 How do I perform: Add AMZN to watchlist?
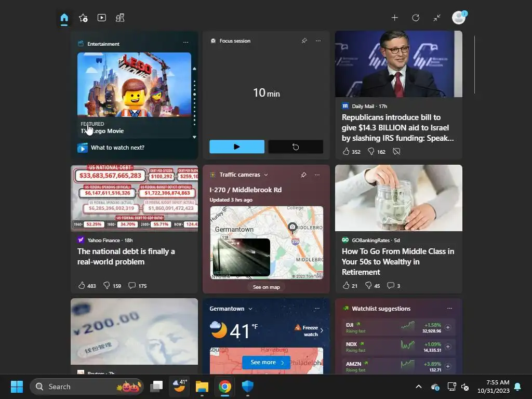click(x=448, y=366)
